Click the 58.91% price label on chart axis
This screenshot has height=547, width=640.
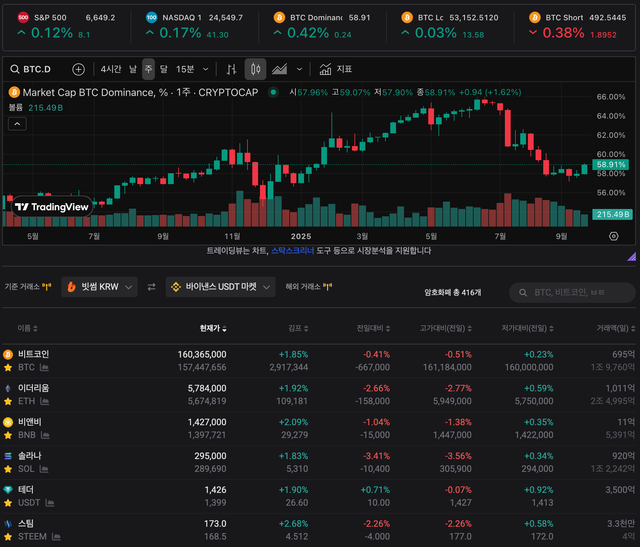click(x=610, y=165)
